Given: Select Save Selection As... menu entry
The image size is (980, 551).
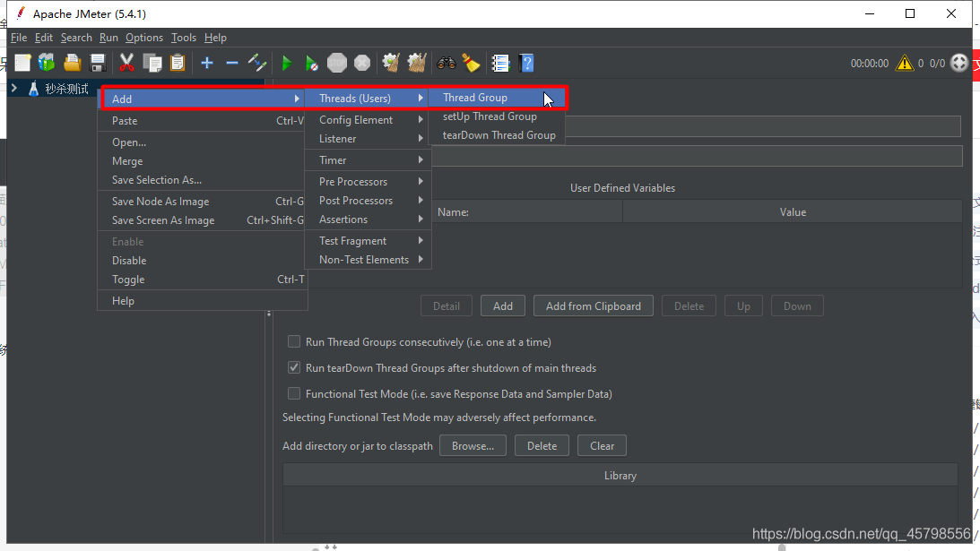Looking at the screenshot, I should click(x=203, y=180).
